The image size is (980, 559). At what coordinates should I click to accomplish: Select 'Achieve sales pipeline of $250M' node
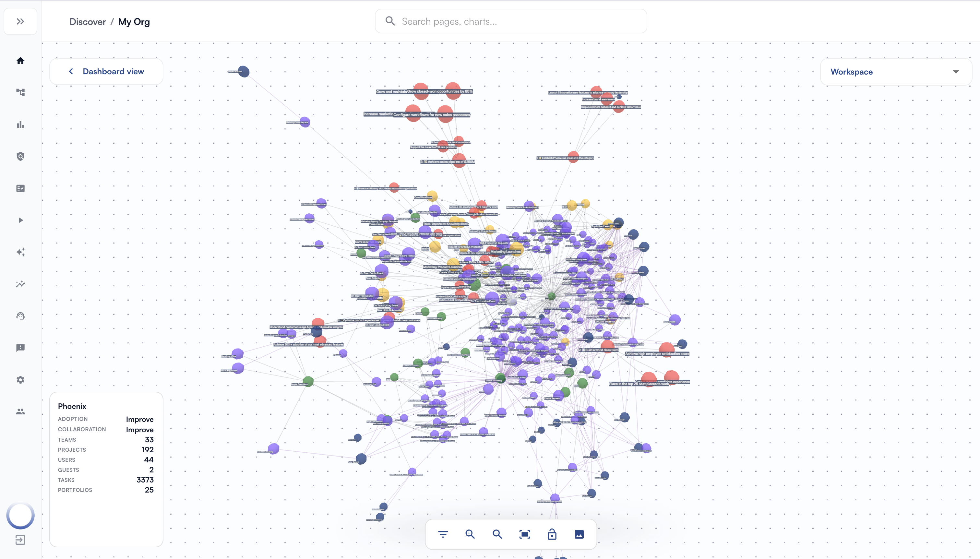click(x=459, y=160)
